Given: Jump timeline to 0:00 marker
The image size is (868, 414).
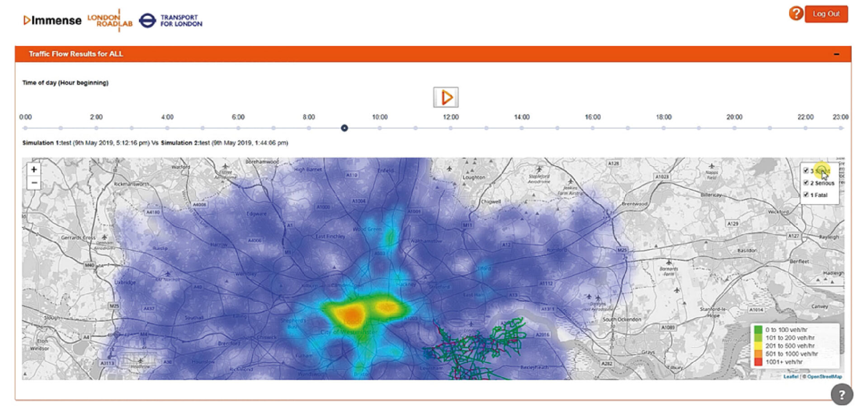Looking at the screenshot, I should [25, 128].
